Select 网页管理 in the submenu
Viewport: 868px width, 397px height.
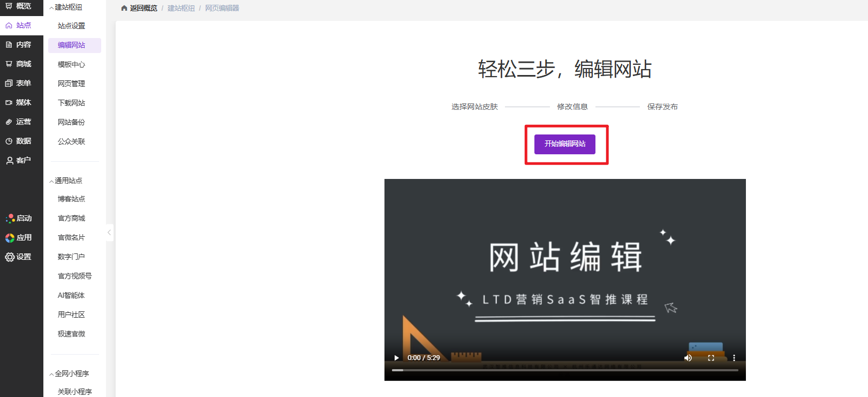pyautogui.click(x=71, y=84)
